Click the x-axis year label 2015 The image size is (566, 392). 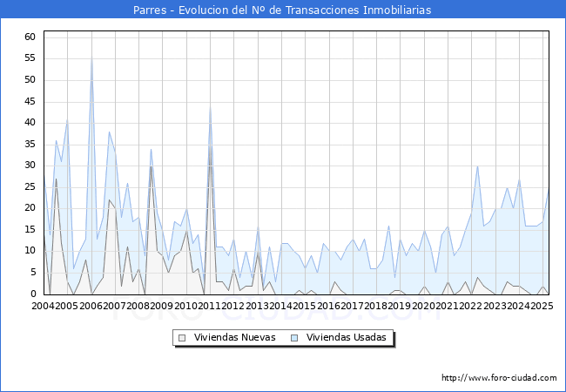point(305,306)
